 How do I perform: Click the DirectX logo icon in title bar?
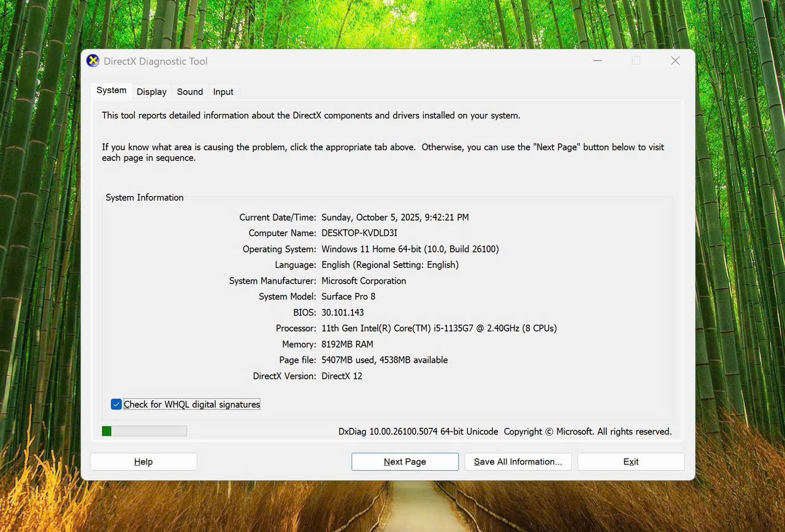[93, 61]
